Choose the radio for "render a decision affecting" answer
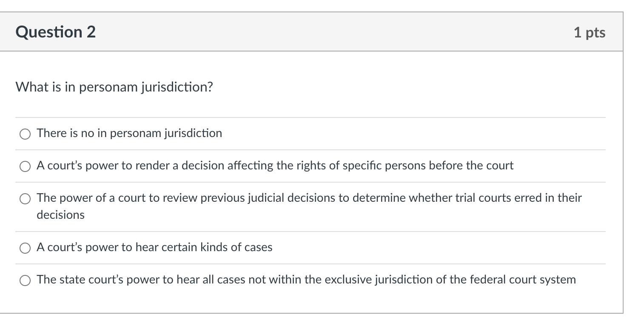 25,166
